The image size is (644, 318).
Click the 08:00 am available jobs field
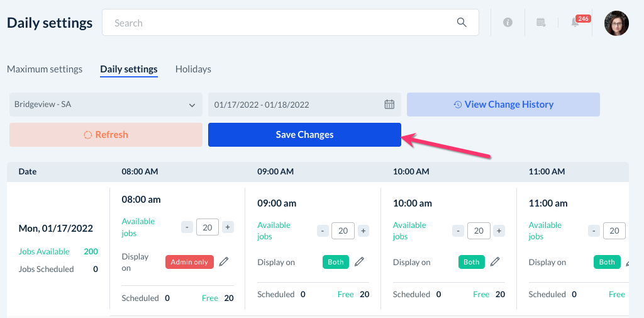207,227
